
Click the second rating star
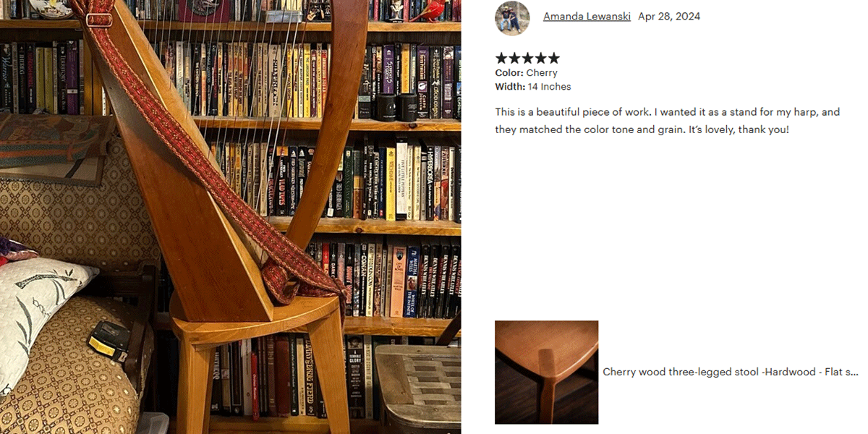[514, 59]
